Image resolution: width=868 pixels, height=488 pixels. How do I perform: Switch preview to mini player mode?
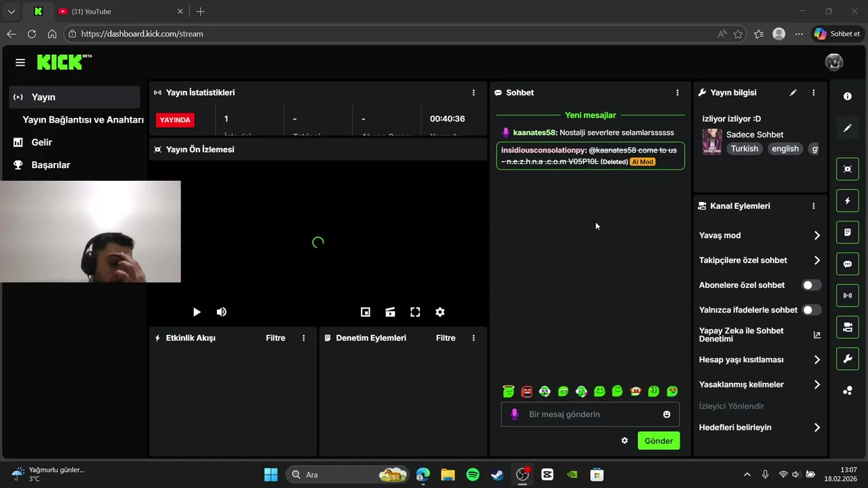366,312
